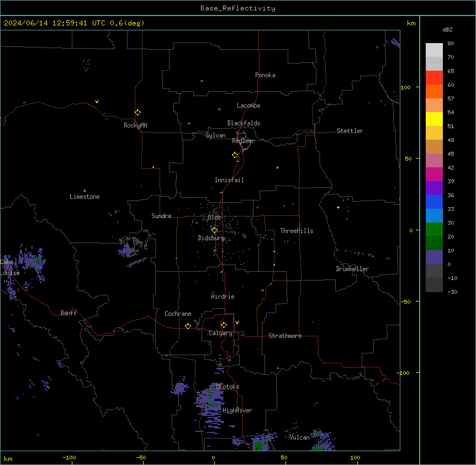Click the Stettler city label

coord(350,131)
